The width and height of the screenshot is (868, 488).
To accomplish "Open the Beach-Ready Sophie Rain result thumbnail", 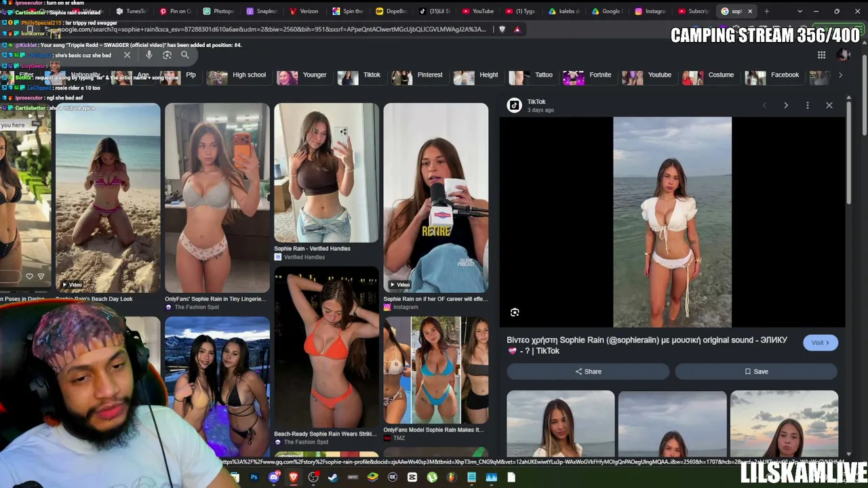I will tap(326, 346).
